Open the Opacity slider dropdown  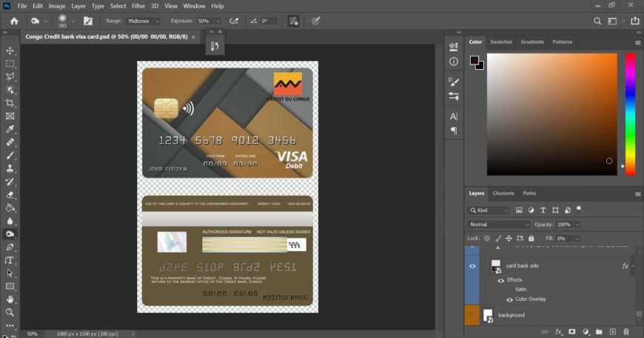tap(577, 225)
